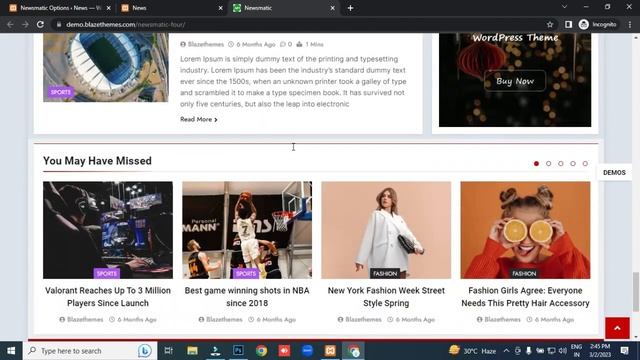Click the browser forward arrow
This screenshot has height=360, width=640.
pos(25,24)
